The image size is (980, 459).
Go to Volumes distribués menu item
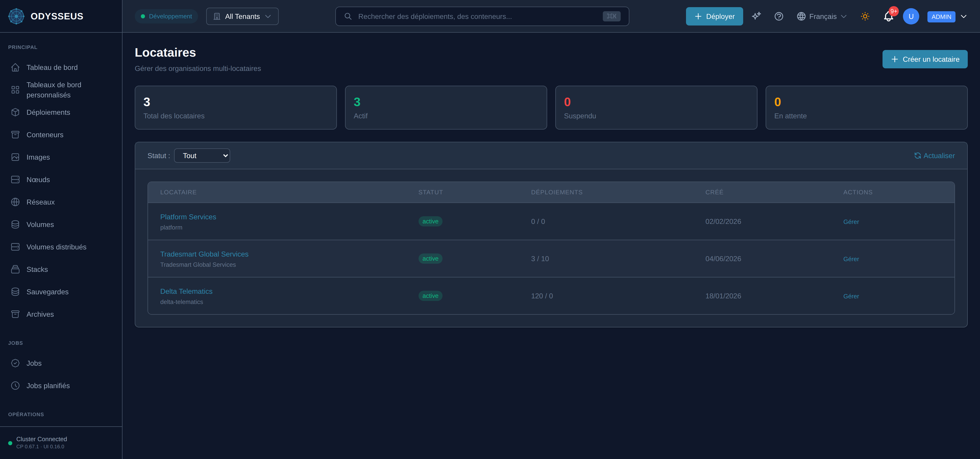(x=61, y=247)
